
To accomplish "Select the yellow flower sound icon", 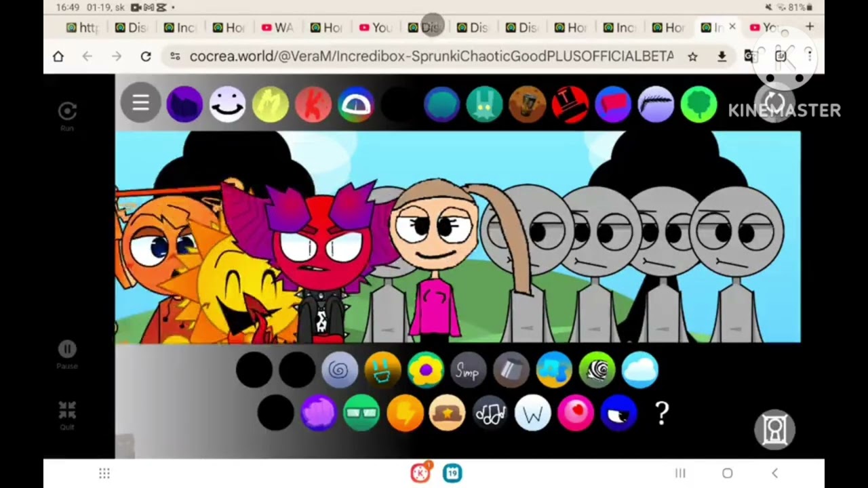I will 425,370.
